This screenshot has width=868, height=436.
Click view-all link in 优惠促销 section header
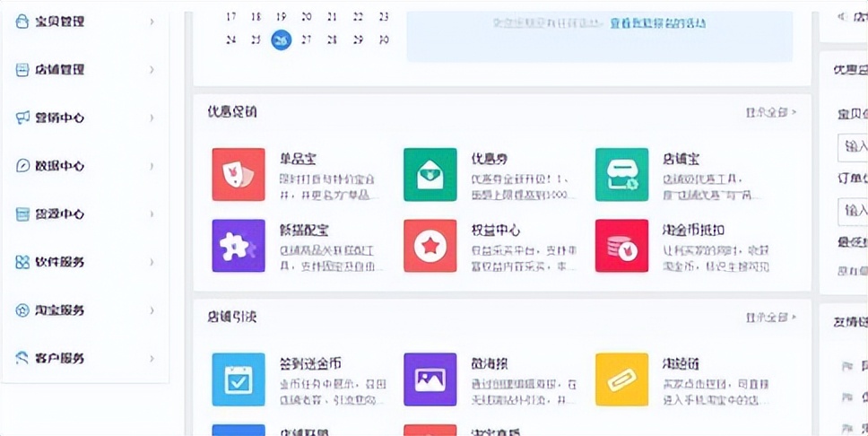pos(770,112)
